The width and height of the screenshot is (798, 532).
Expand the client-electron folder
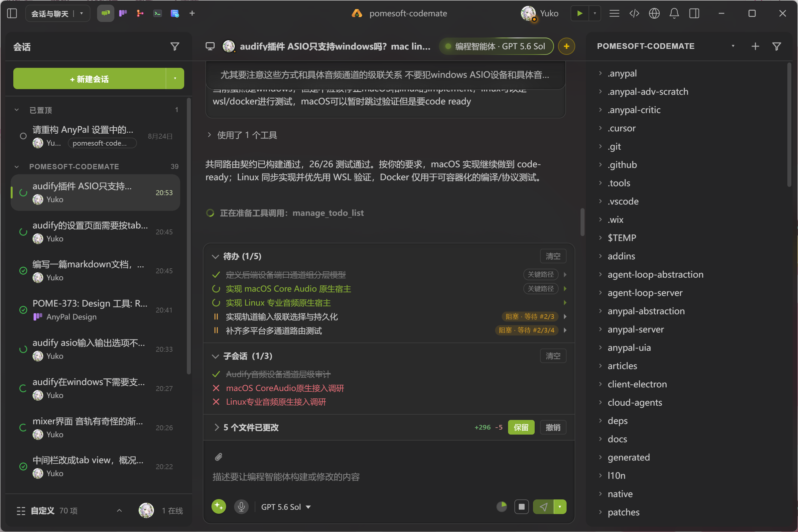click(600, 384)
